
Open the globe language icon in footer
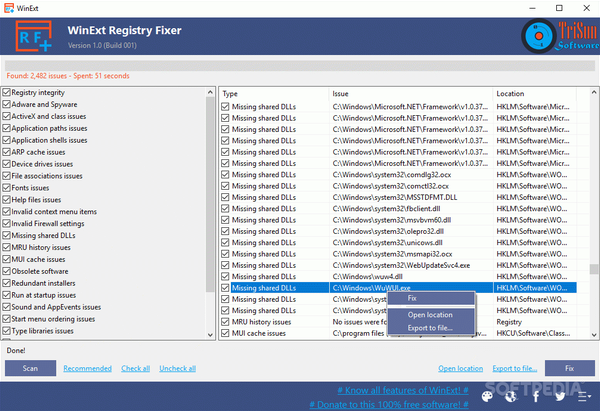tap(511, 396)
